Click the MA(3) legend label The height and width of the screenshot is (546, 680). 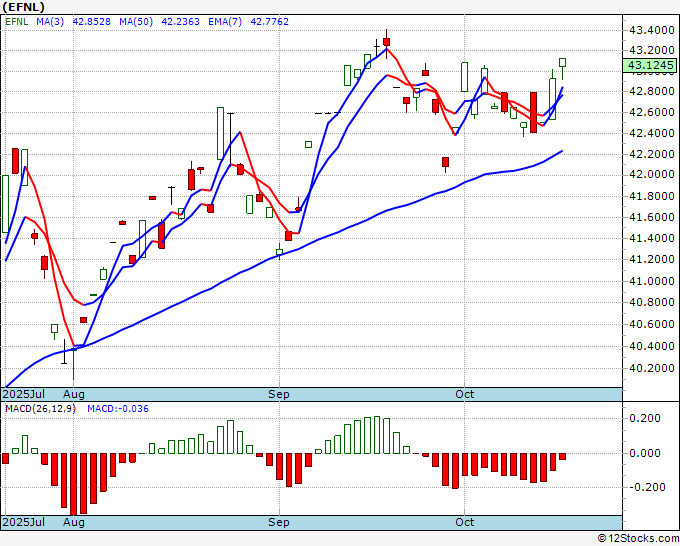pos(50,22)
